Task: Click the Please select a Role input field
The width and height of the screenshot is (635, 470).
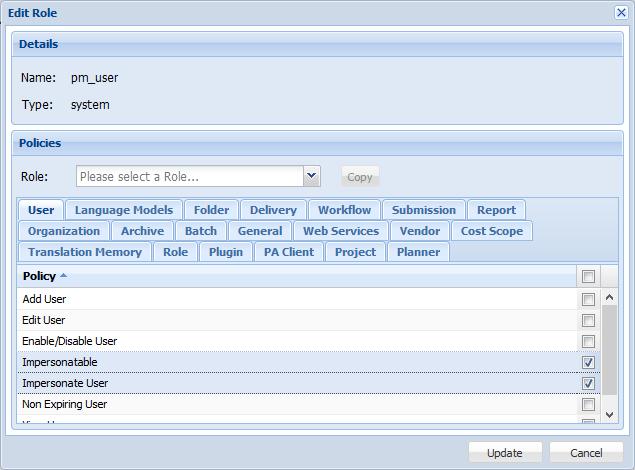Action: click(x=189, y=177)
